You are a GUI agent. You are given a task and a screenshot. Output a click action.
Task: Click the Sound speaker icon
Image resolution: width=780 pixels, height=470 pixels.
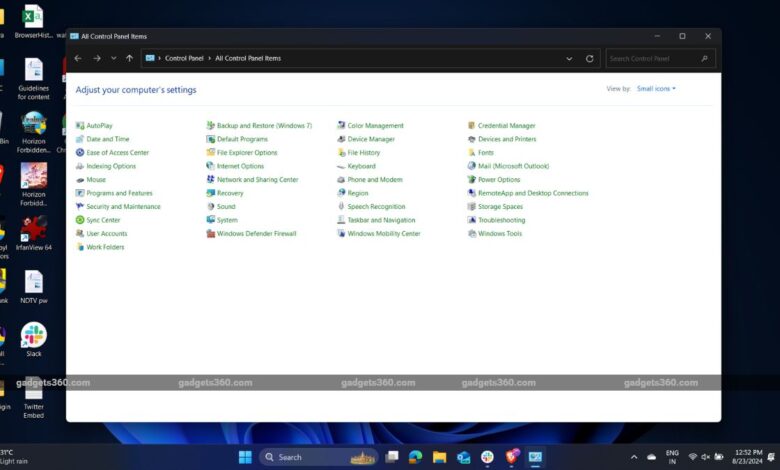[x=210, y=206]
